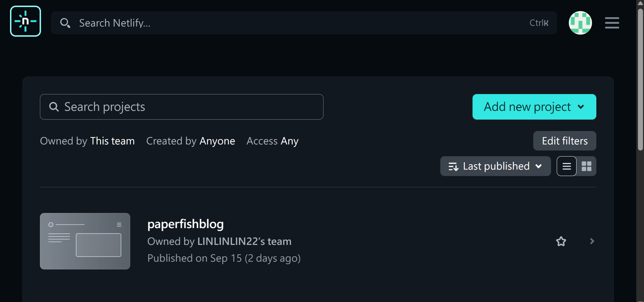Click the Edit filters button
The width and height of the screenshot is (644, 302).
[564, 141]
